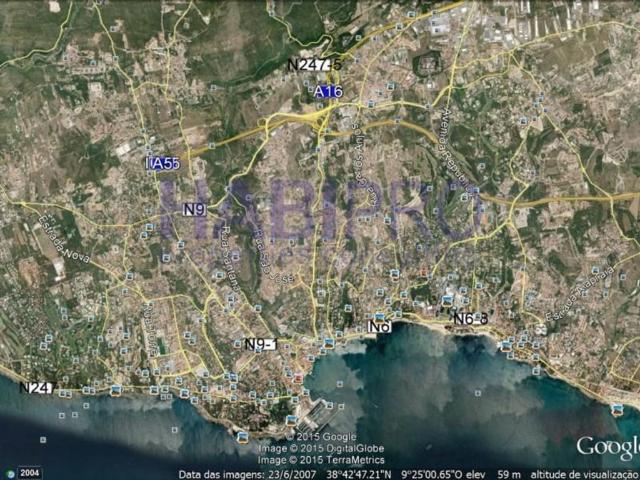Select the N247 road label
Screen dimensions: 640x480
pyautogui.click(x=36, y=387)
